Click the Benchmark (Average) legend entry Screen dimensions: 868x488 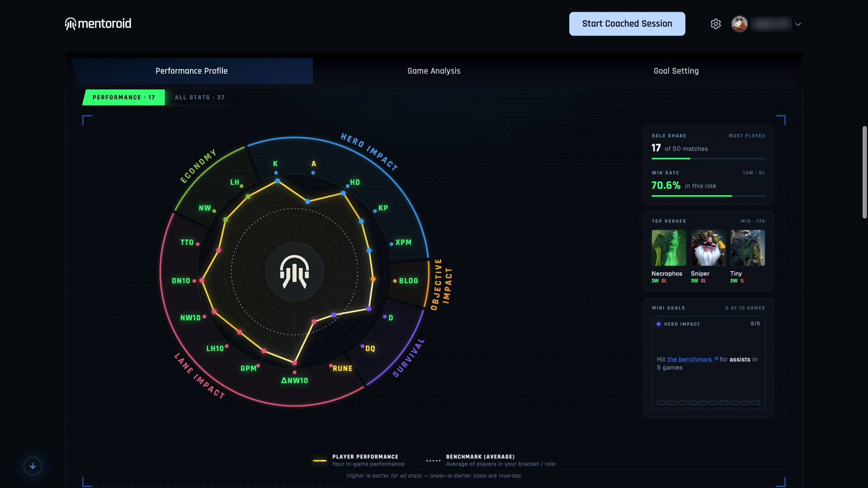(x=491, y=460)
